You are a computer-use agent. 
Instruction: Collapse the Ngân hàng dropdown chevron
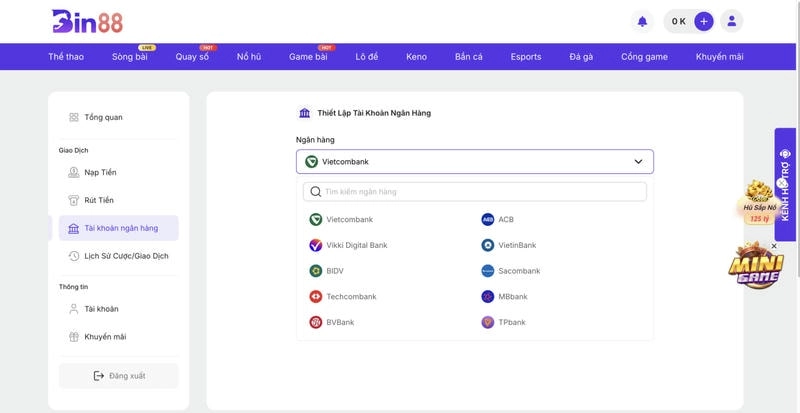click(638, 161)
